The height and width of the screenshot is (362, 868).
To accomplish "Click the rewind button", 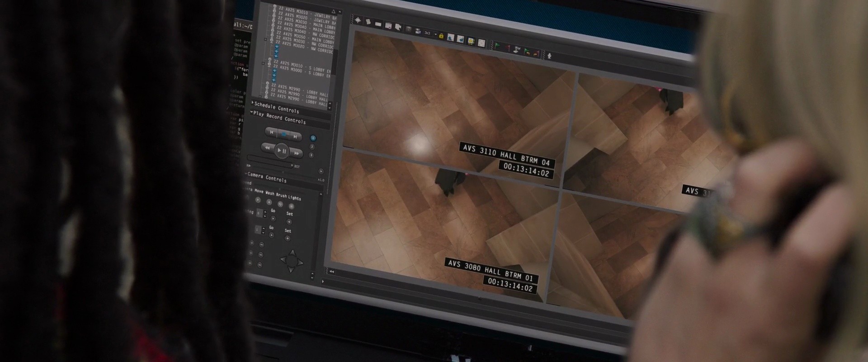I will [268, 148].
